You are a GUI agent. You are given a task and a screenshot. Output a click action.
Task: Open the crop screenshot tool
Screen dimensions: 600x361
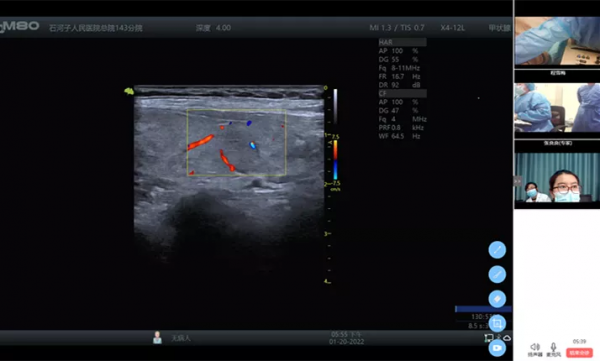point(497,323)
